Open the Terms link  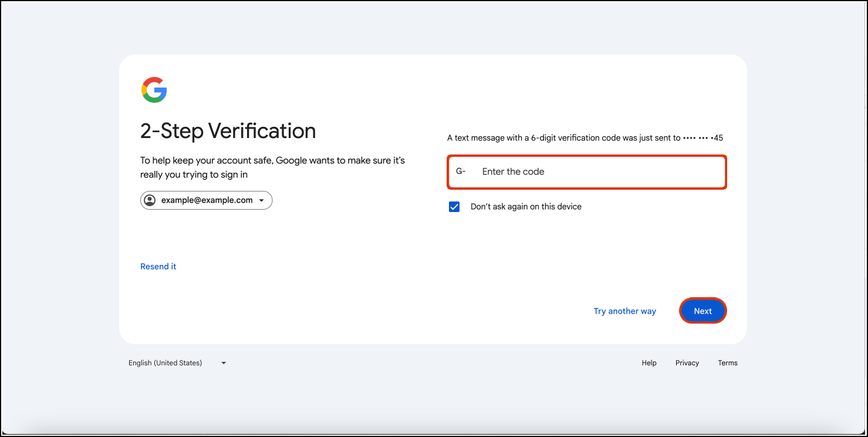pos(728,363)
